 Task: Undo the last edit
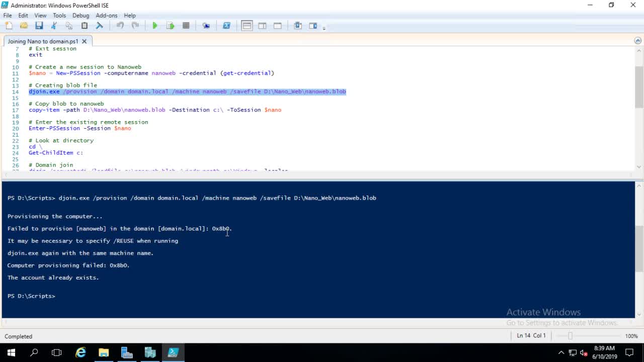tap(120, 26)
